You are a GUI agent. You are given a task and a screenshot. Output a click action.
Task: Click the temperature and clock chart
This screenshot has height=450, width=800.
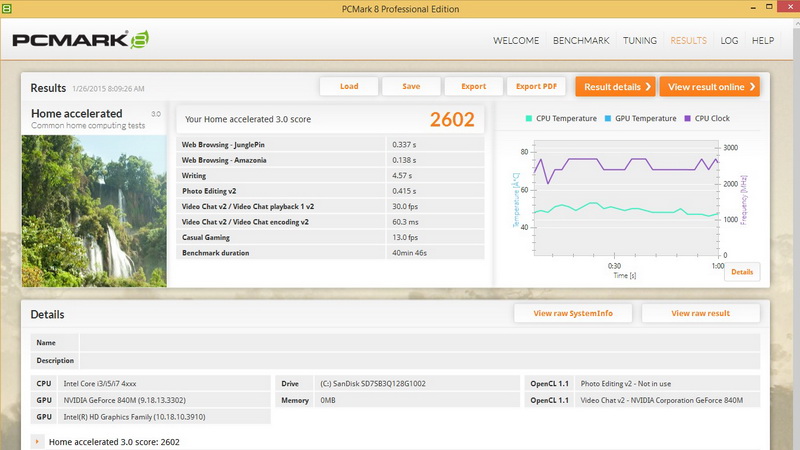(x=626, y=198)
